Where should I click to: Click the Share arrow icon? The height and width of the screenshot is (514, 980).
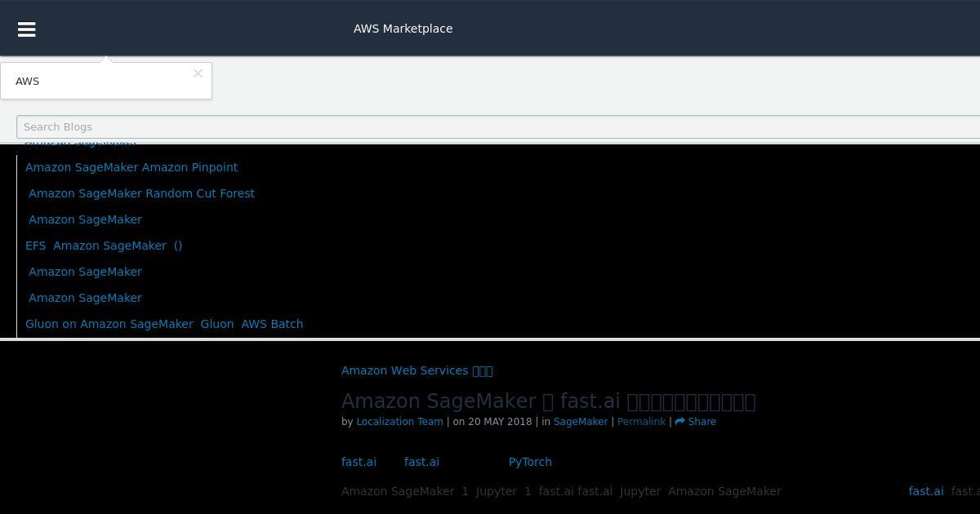click(679, 422)
